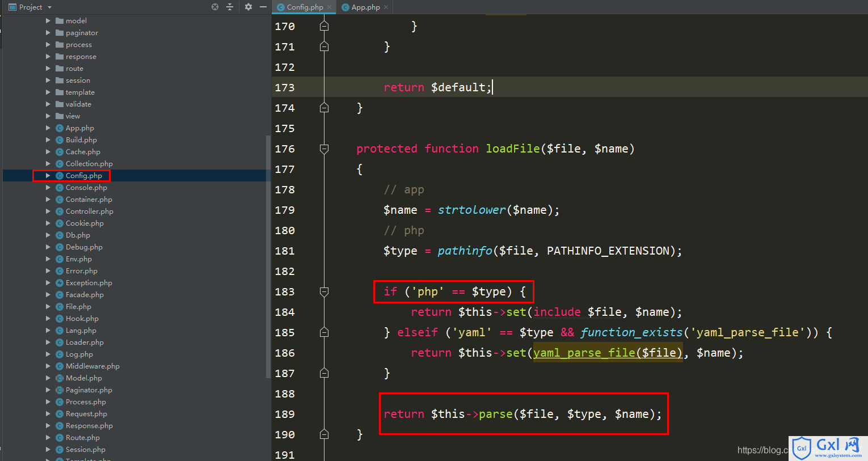Screen dimensions: 868x461
Task: Click the collapse all icon in Project panel
Action: (230, 7)
